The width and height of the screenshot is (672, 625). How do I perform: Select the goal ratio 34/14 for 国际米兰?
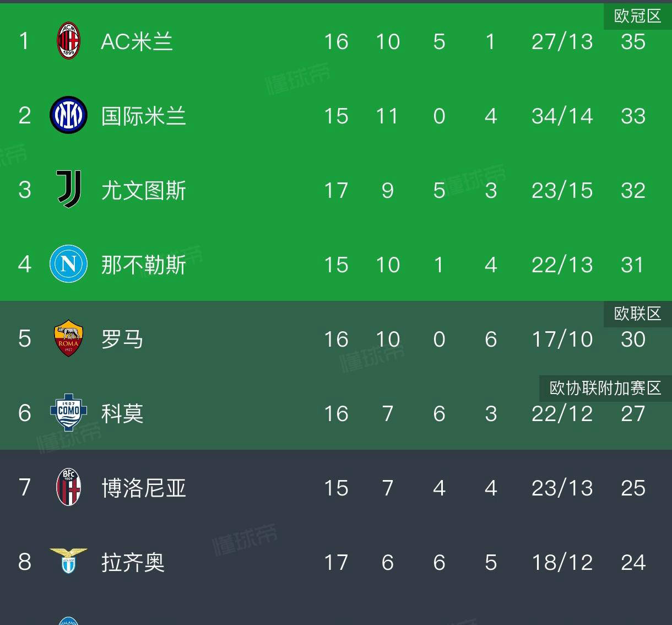(561, 116)
